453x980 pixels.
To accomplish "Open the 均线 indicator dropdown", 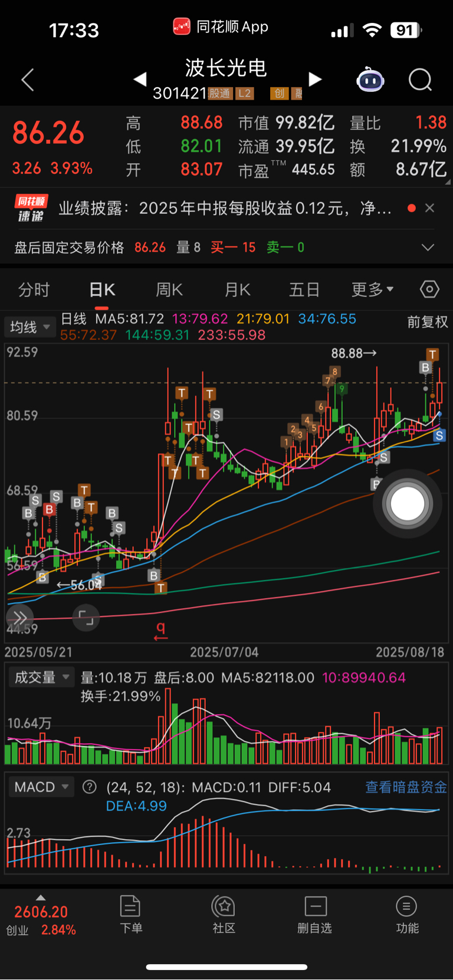I will [x=29, y=327].
